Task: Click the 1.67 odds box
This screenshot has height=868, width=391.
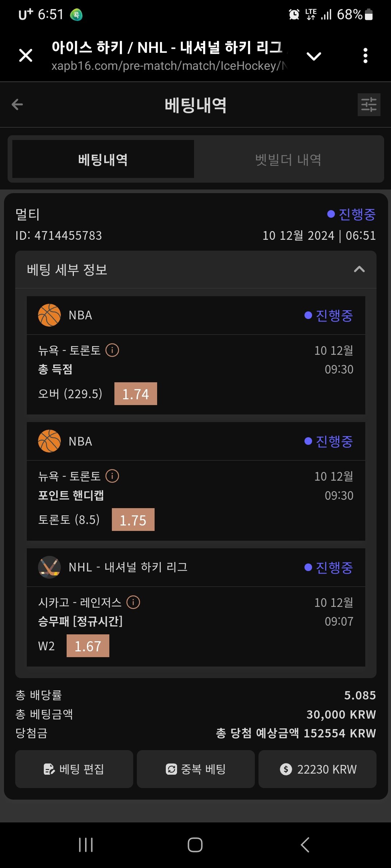Action: coord(88,646)
